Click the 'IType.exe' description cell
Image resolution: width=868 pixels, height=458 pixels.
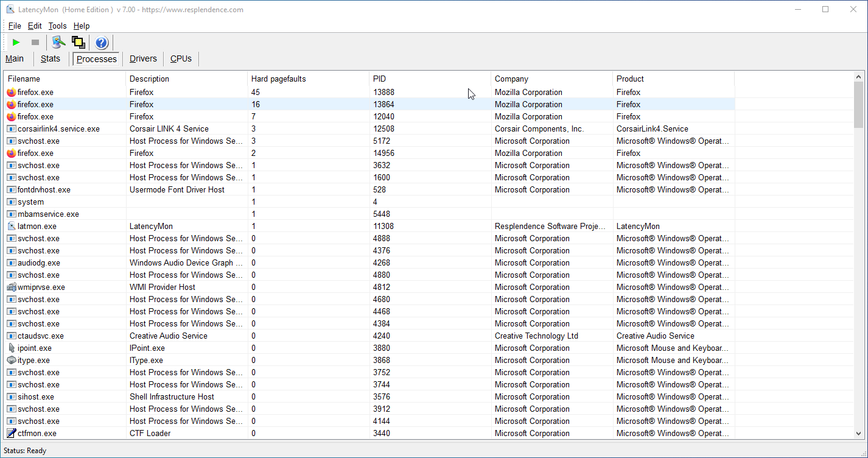146,361
